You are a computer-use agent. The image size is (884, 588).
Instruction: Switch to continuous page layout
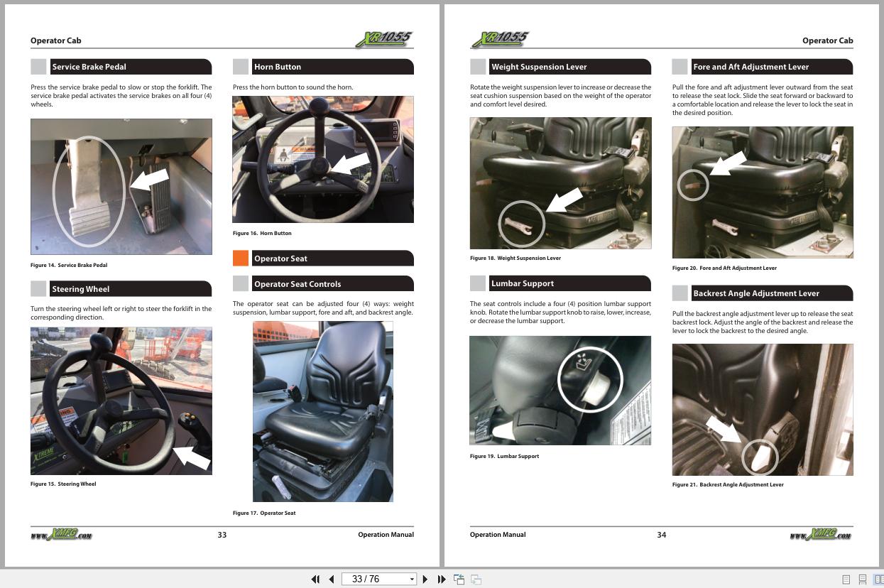click(x=863, y=579)
